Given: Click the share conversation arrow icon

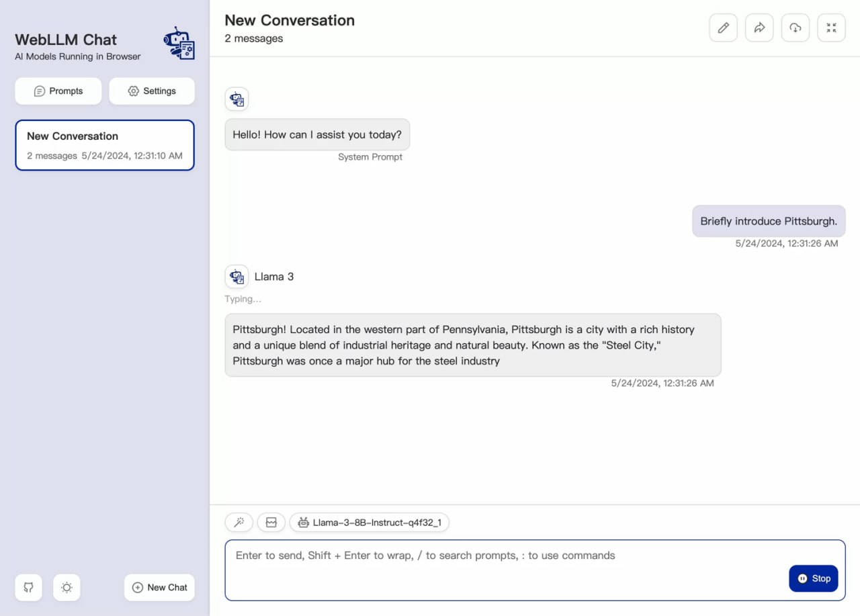Looking at the screenshot, I should [759, 28].
